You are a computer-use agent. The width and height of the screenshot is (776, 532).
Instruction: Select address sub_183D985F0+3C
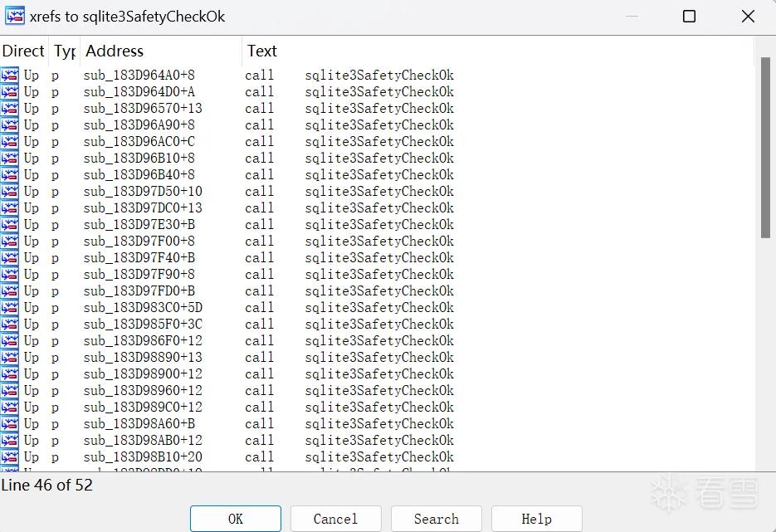pyautogui.click(x=143, y=325)
